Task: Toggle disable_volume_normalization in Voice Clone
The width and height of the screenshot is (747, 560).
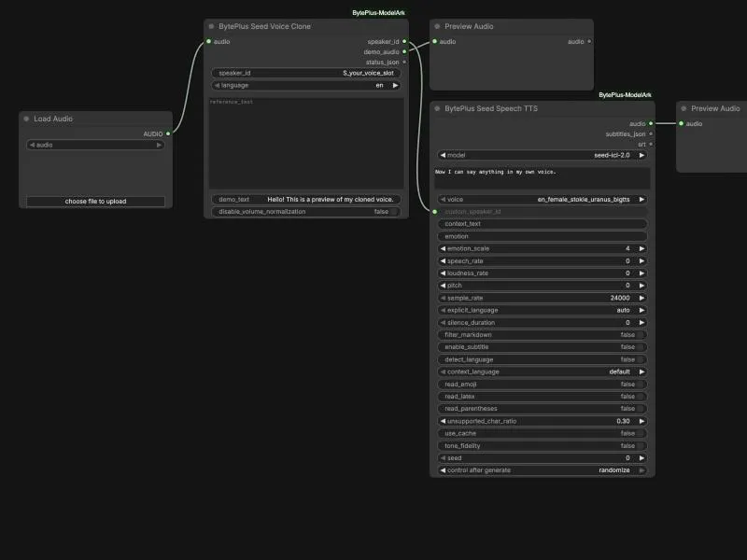Action: pyautogui.click(x=306, y=212)
